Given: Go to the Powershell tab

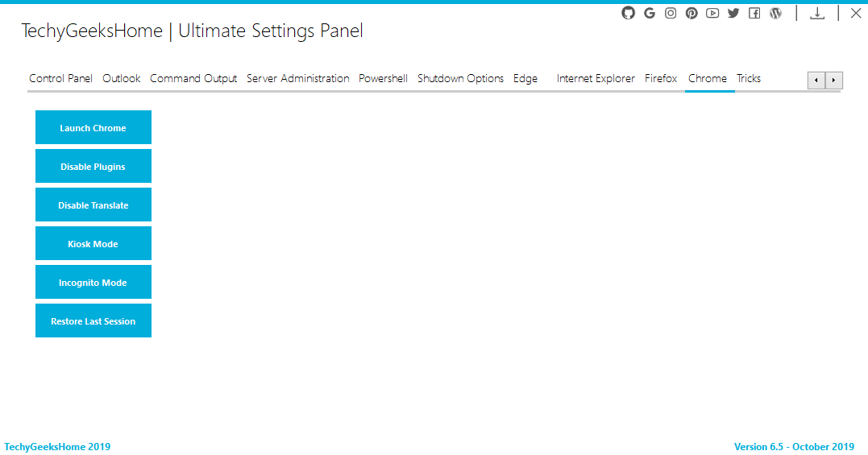Looking at the screenshot, I should 383,78.
